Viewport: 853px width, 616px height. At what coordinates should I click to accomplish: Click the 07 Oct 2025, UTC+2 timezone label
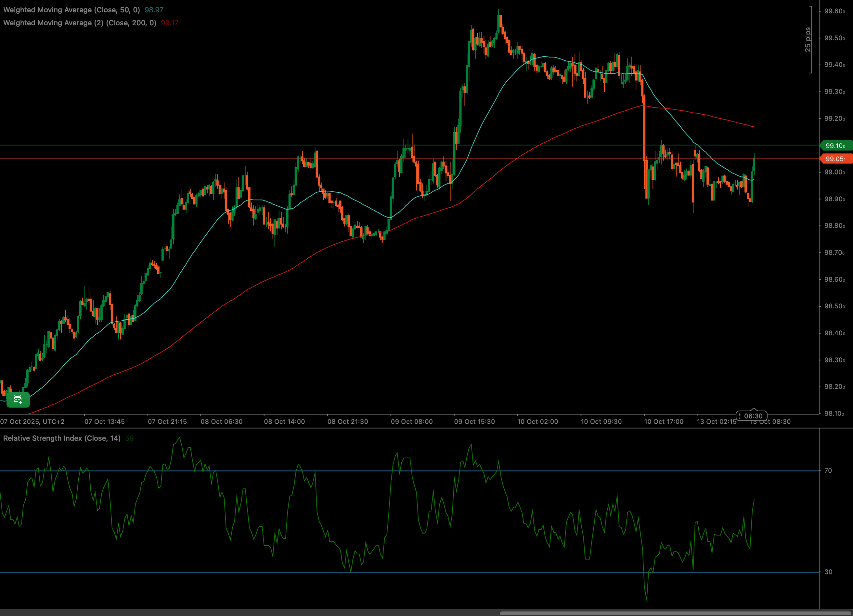[x=32, y=422]
